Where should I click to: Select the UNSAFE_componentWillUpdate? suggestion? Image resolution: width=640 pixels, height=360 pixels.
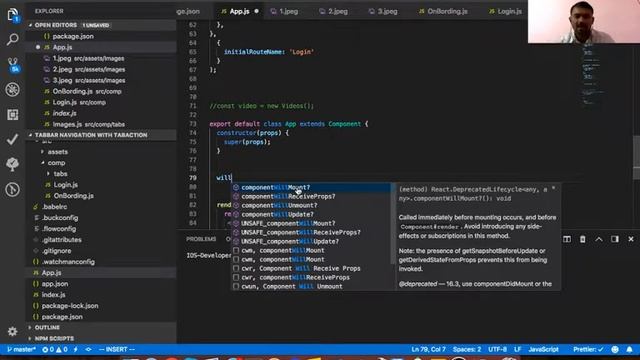coord(311,241)
